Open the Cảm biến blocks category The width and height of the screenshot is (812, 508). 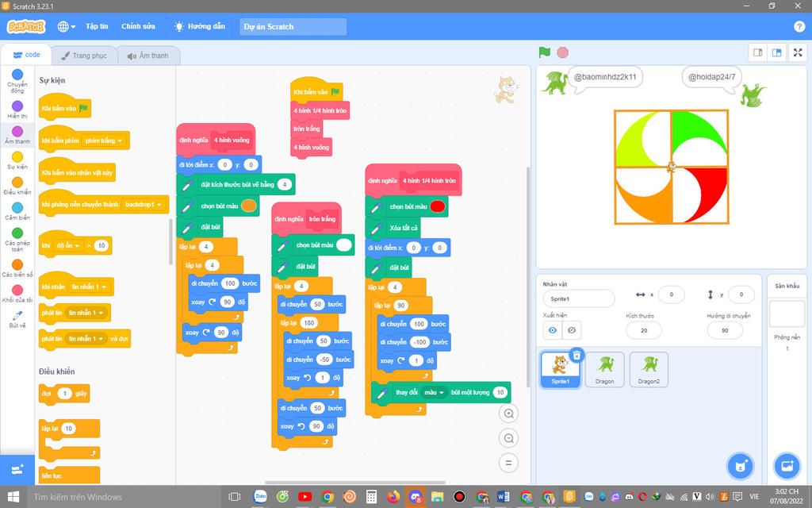[17, 211]
